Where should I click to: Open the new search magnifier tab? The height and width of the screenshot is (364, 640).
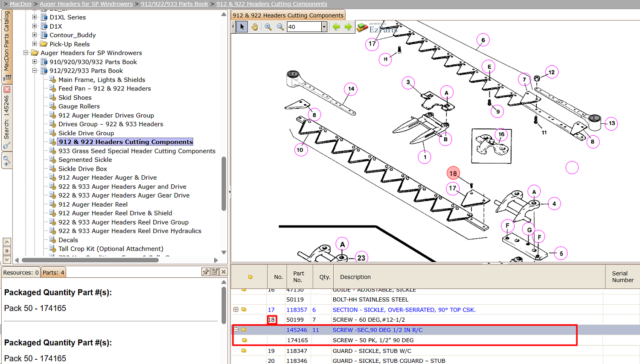[7, 161]
